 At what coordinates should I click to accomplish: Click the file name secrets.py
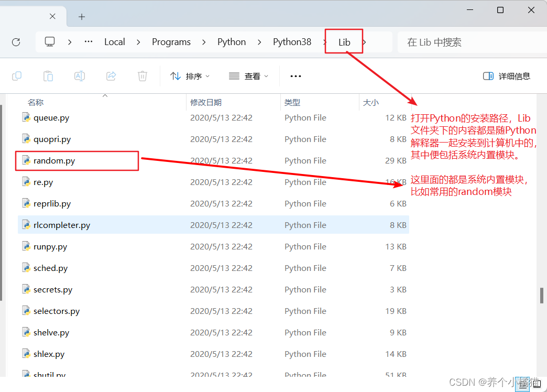53,290
